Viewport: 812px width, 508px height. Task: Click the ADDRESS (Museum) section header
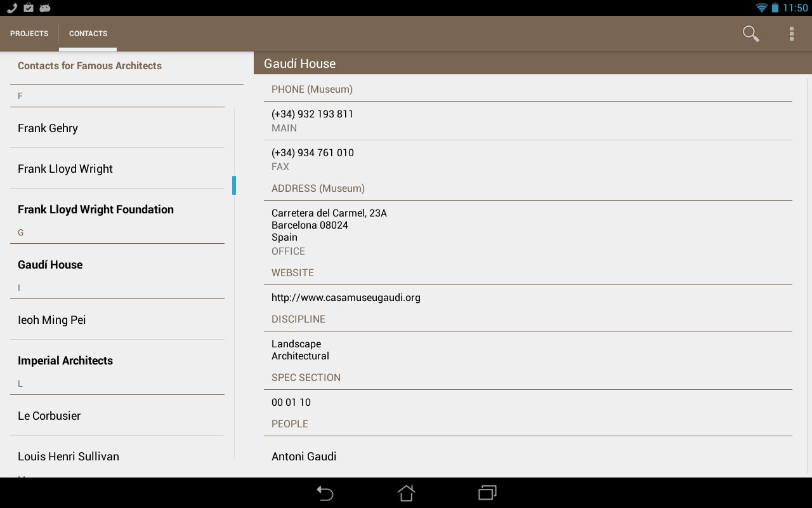tap(318, 189)
